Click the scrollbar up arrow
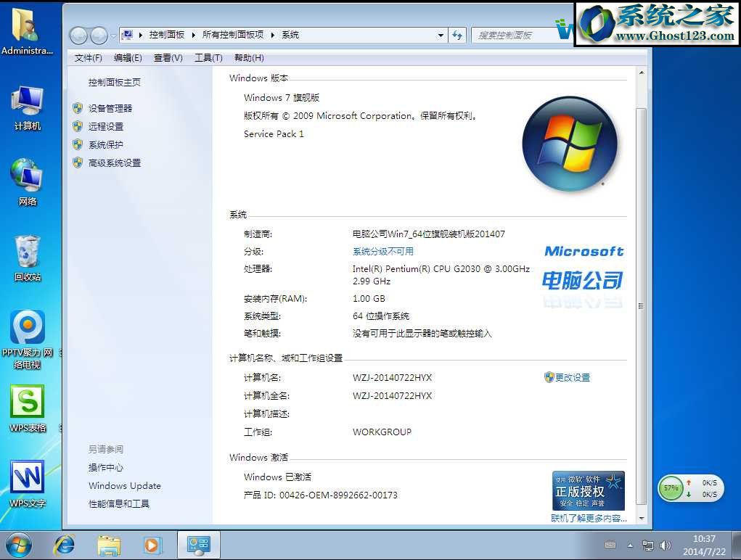 (x=642, y=73)
